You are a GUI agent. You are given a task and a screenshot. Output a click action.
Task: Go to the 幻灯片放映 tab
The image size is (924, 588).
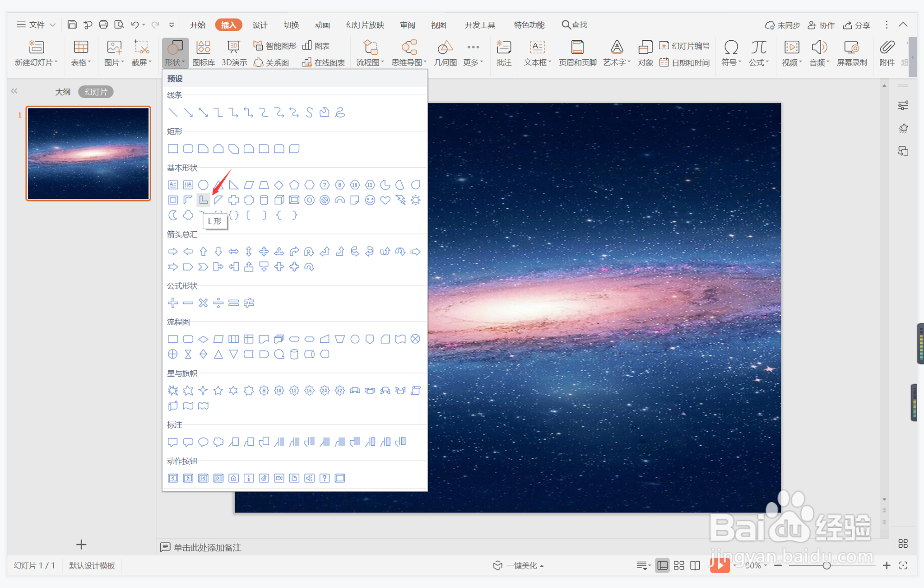[x=365, y=25]
